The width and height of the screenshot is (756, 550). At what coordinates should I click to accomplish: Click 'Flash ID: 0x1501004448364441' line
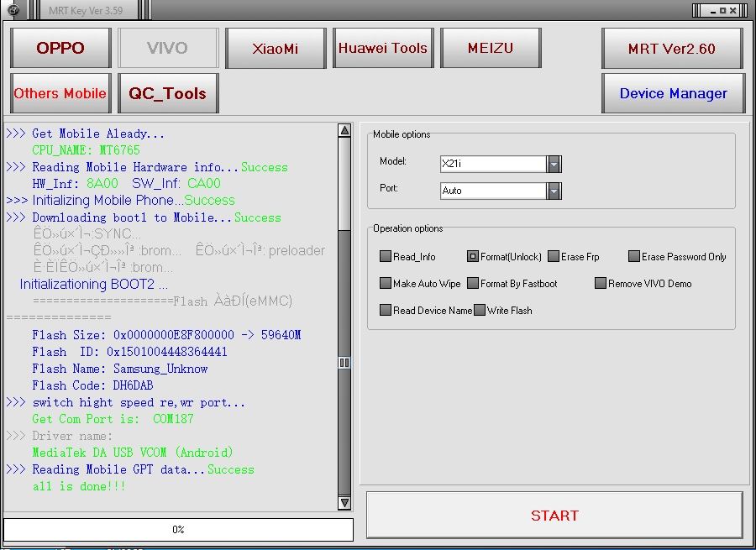(x=129, y=352)
